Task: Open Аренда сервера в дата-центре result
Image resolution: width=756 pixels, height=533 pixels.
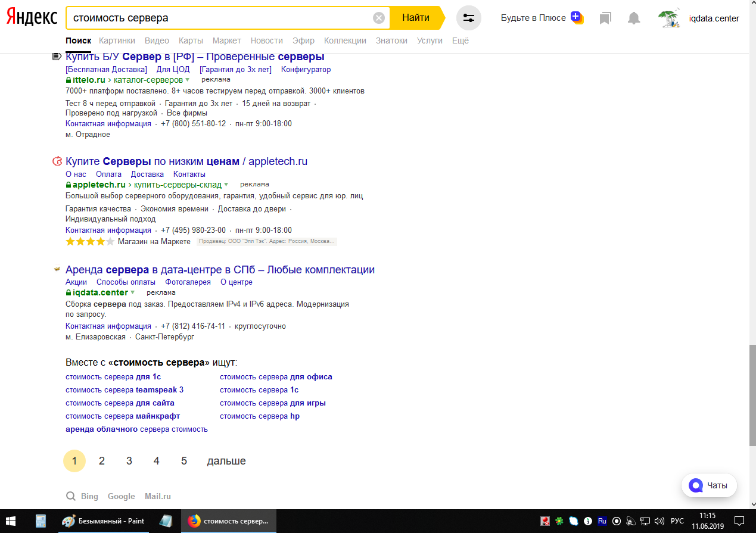Action: point(220,270)
